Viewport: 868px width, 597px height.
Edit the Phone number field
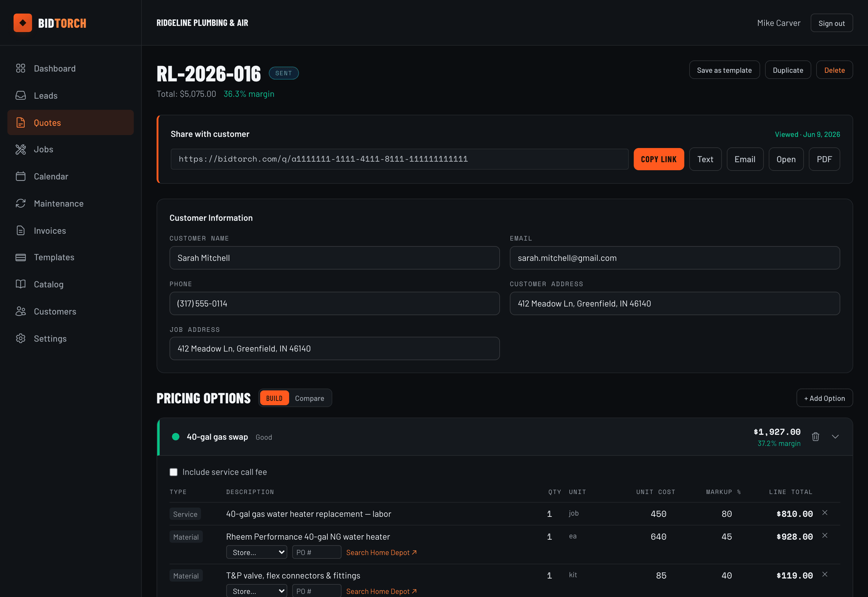point(334,303)
